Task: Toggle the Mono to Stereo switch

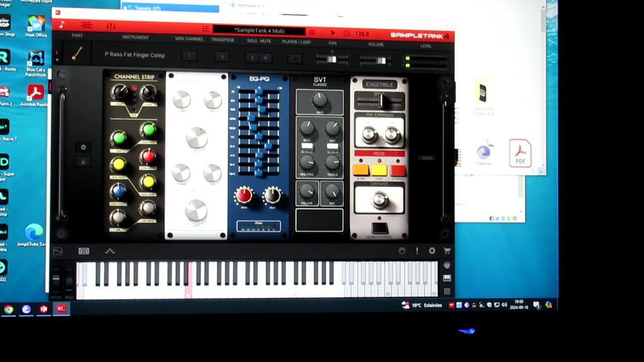Action: pyautogui.click(x=380, y=228)
